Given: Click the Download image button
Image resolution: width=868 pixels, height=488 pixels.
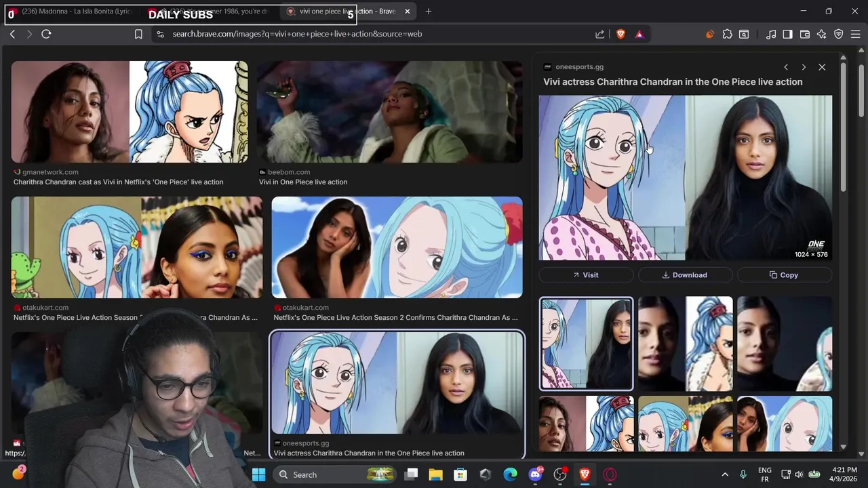Looking at the screenshot, I should click(x=685, y=275).
